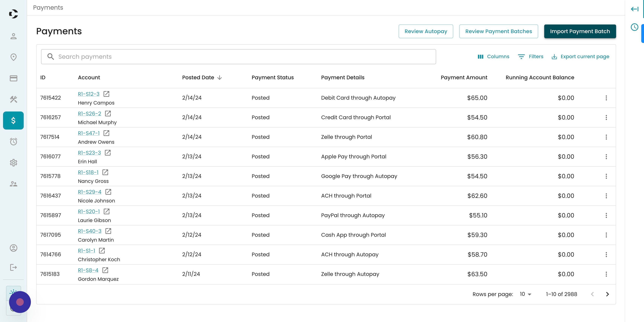This screenshot has height=322, width=644.
Task: Open account link R1-S26-2
Action: 89,114
